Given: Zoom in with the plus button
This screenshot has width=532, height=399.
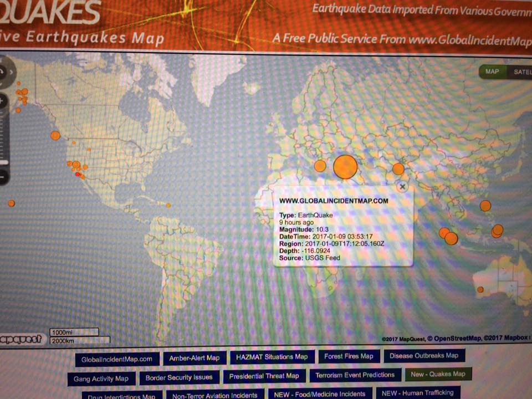Looking at the screenshot, I should (x=2, y=100).
